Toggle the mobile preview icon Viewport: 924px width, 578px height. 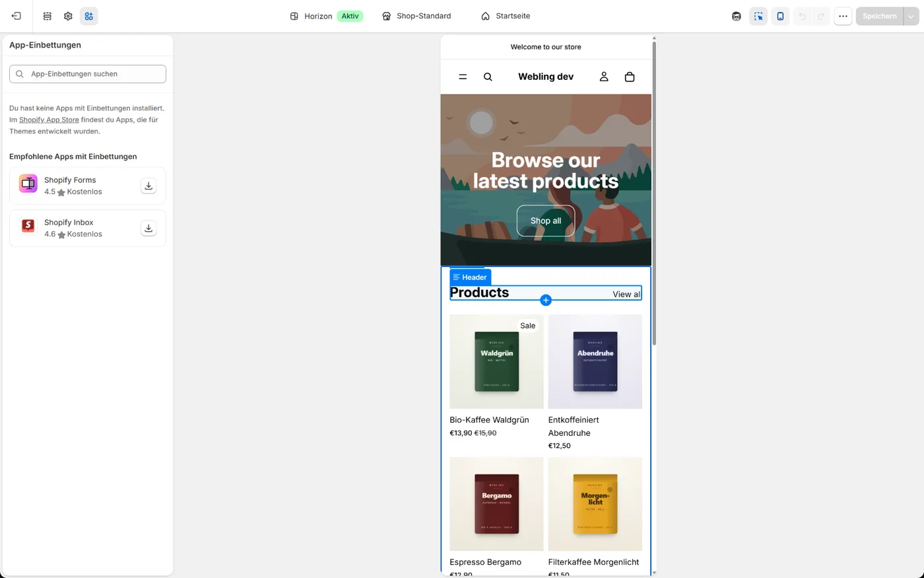[x=780, y=16]
